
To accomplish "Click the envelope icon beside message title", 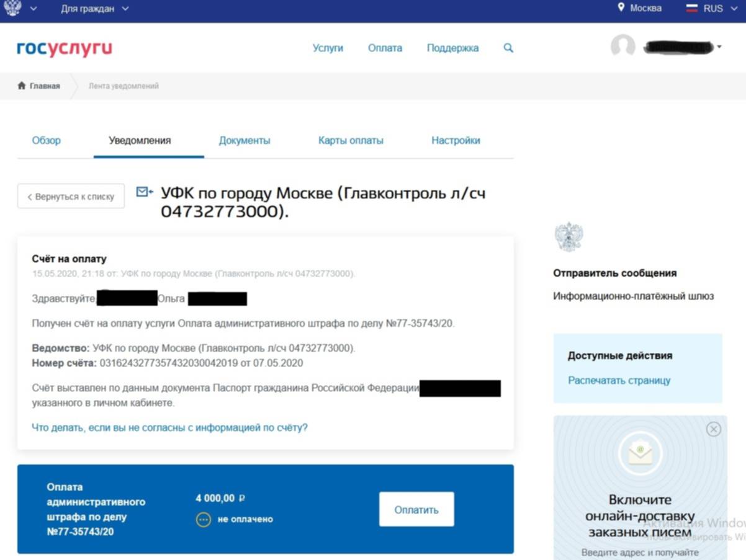I will point(144,192).
